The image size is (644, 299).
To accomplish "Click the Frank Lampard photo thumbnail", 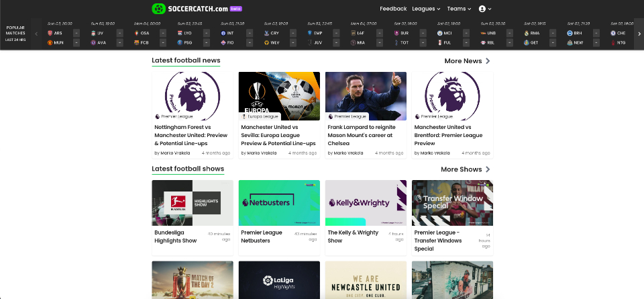I will tap(366, 96).
